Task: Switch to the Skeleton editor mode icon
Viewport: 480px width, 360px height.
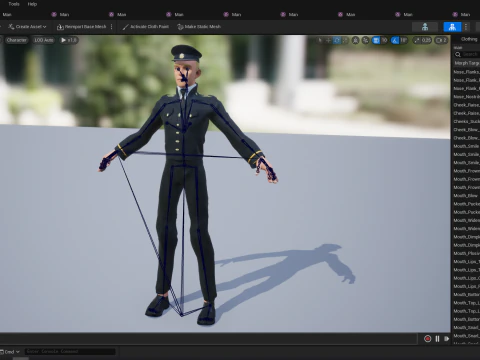Action: (425, 27)
